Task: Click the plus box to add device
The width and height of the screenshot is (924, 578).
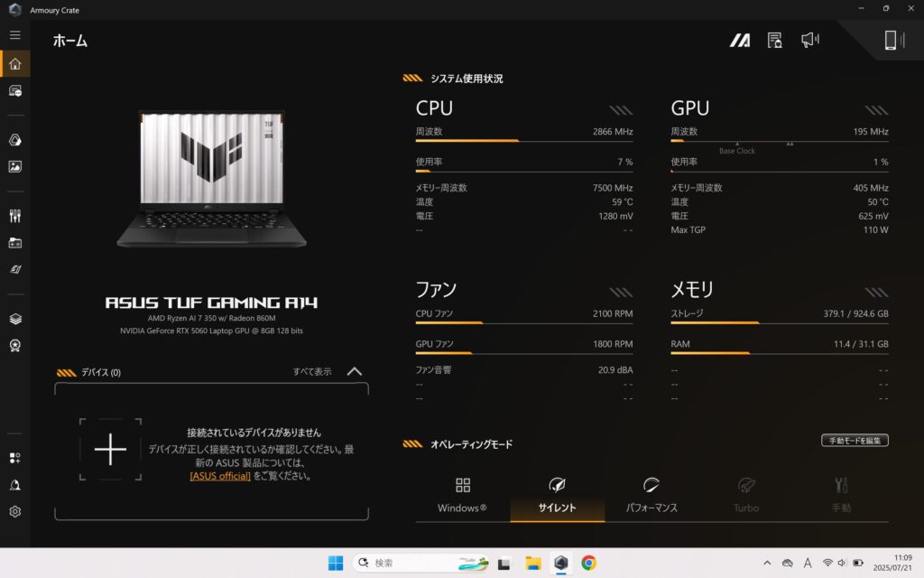Action: click(110, 450)
